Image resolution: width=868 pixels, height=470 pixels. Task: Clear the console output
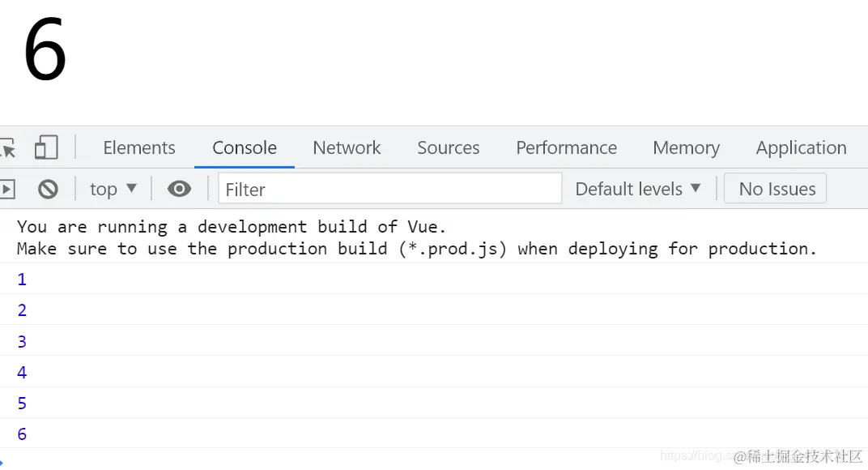48,189
